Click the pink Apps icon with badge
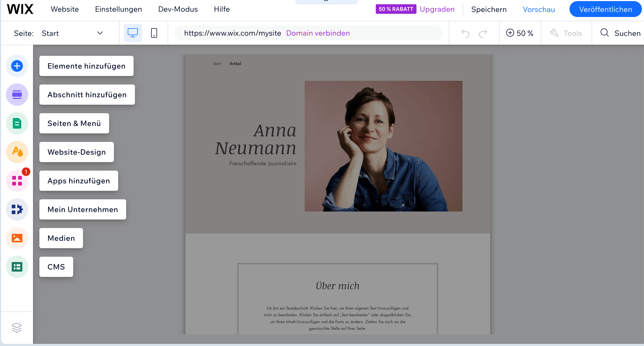Viewport: 644px width, 346px height. (17, 181)
